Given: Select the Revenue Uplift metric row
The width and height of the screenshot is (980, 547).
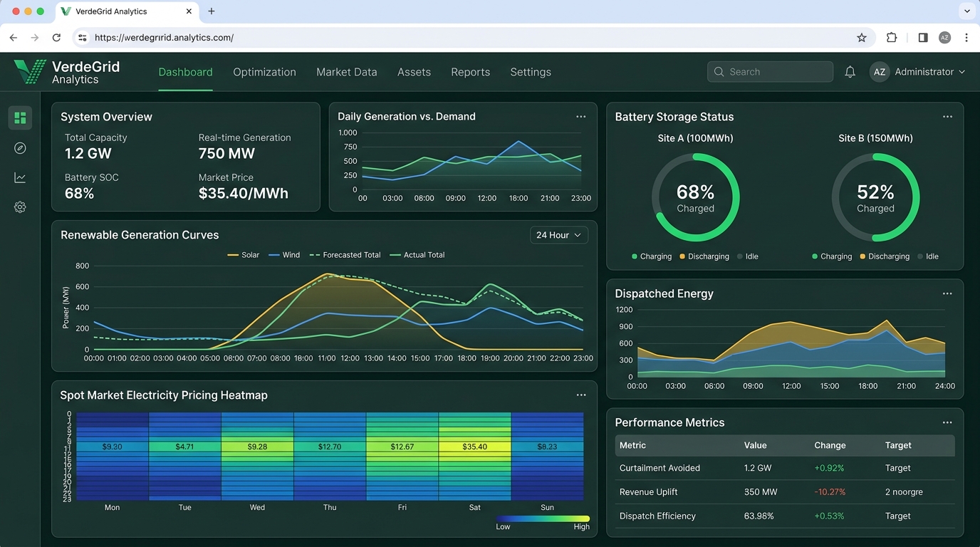Looking at the screenshot, I should (785, 492).
